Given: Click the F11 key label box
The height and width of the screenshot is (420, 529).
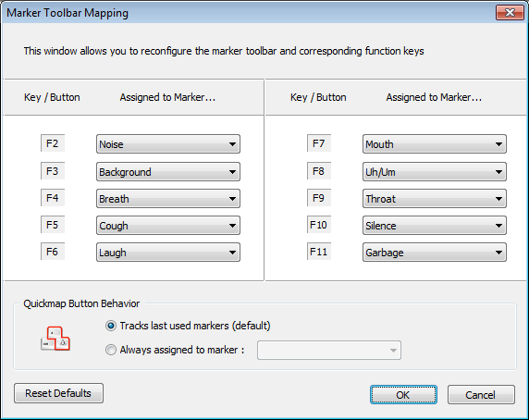Looking at the screenshot, I should pos(319,252).
